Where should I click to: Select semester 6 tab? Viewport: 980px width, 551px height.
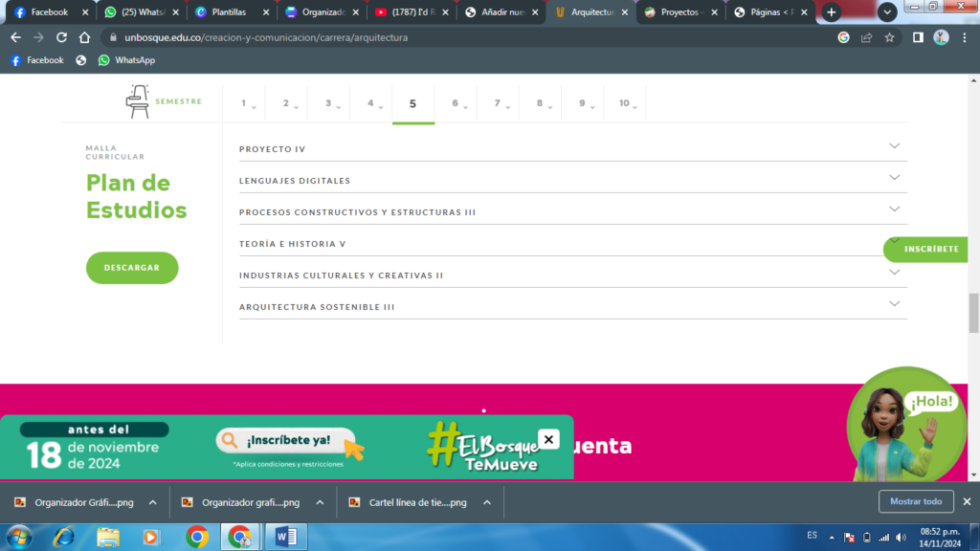456,103
